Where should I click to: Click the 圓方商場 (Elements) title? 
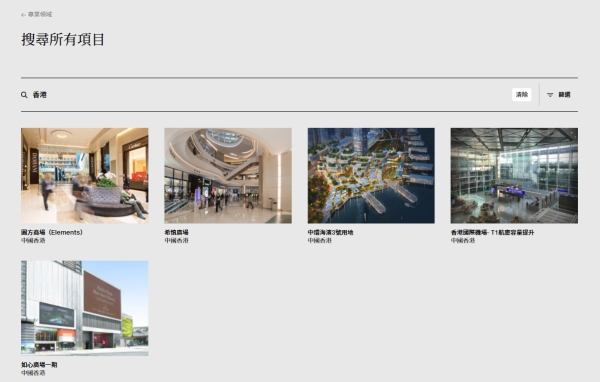click(x=52, y=232)
